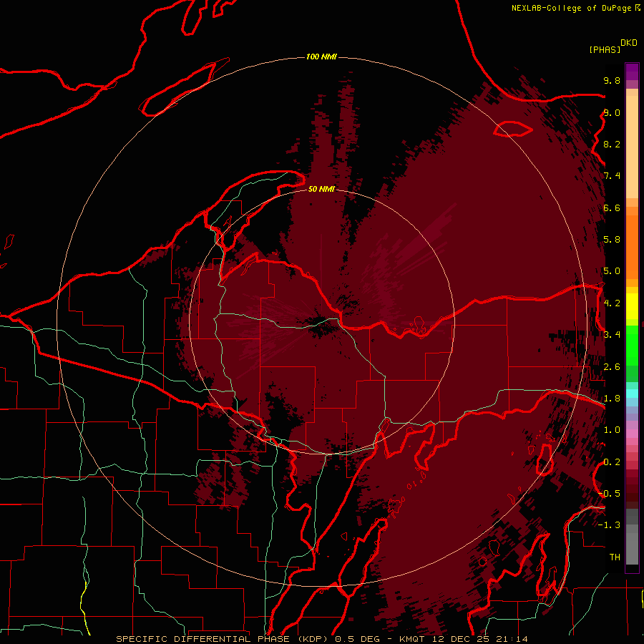This screenshot has width=644, height=644.
Task: Click the 5.0 scale value
Action: pos(612,271)
